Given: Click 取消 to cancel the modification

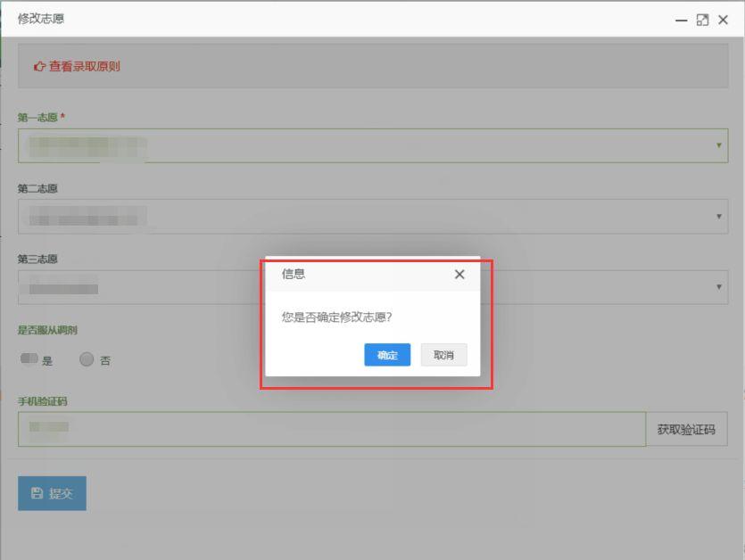Looking at the screenshot, I should (x=443, y=355).
